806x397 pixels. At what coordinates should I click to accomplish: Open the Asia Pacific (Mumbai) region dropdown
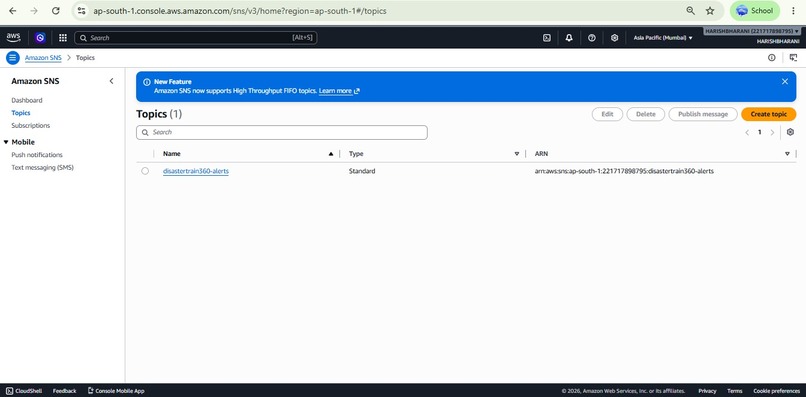click(663, 38)
